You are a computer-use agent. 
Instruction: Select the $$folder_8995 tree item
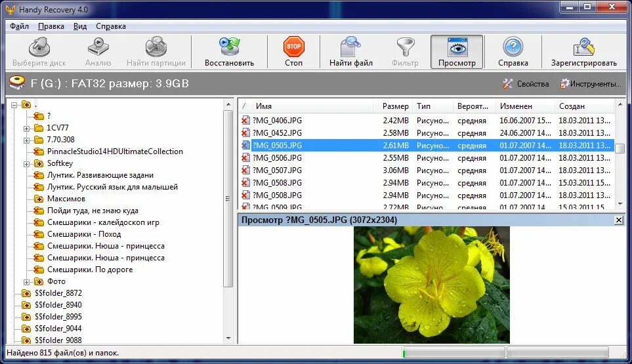point(58,317)
